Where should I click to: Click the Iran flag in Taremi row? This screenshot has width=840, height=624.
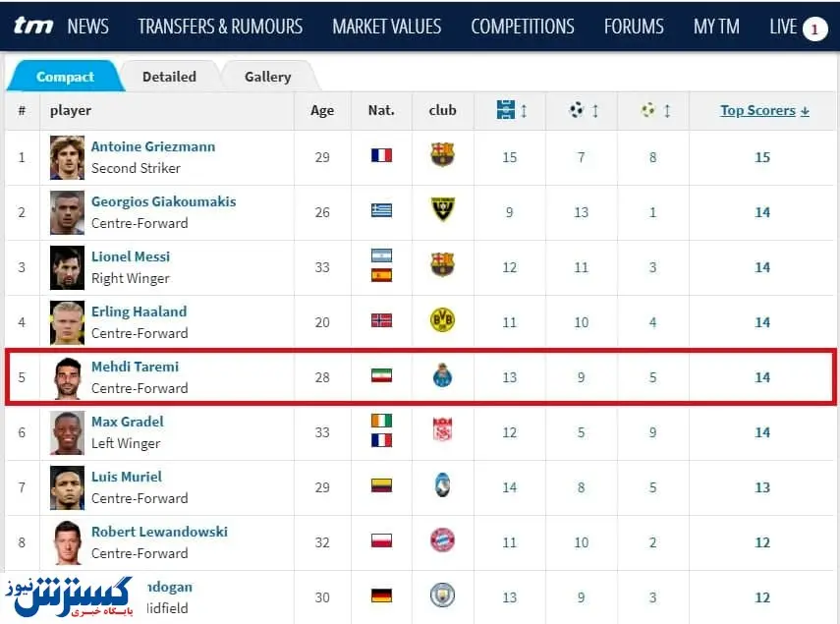tap(381, 375)
